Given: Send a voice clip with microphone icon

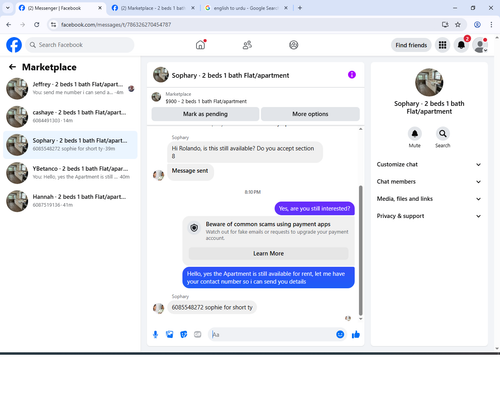Looking at the screenshot, I should 155,334.
